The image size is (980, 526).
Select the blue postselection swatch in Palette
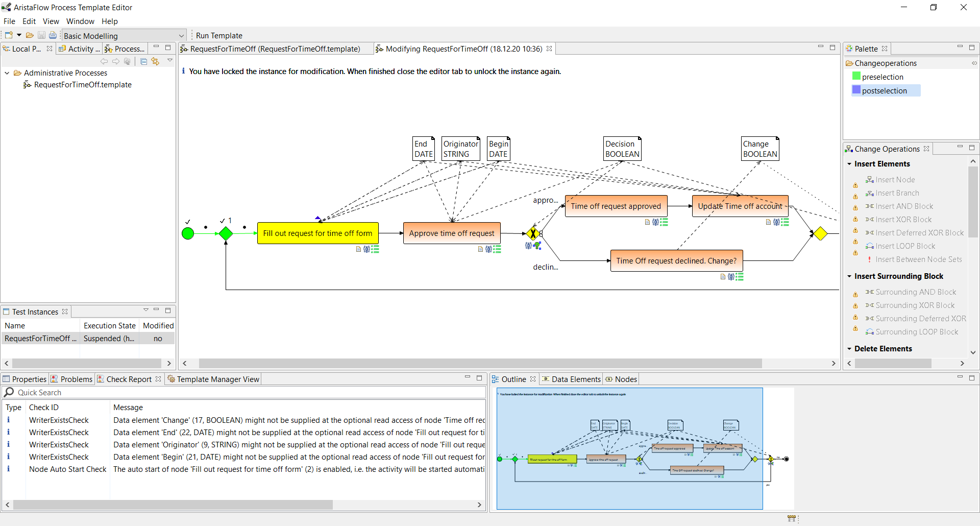pyautogui.click(x=856, y=90)
